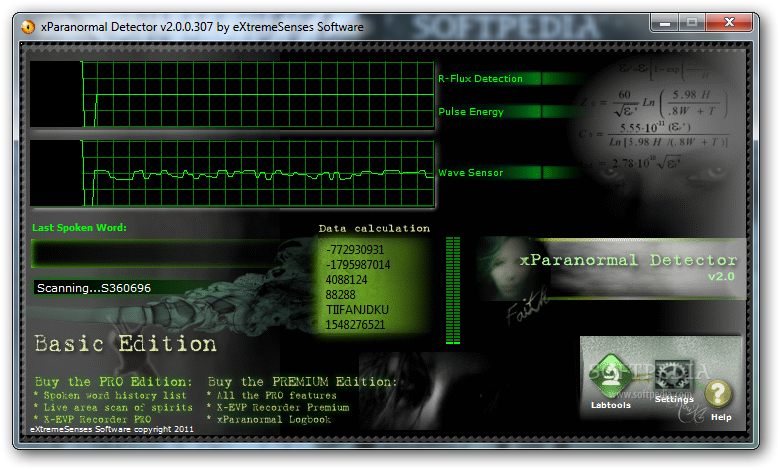Click the 'xParanormal Detector' banner title
The image size is (780, 470).
click(x=628, y=260)
